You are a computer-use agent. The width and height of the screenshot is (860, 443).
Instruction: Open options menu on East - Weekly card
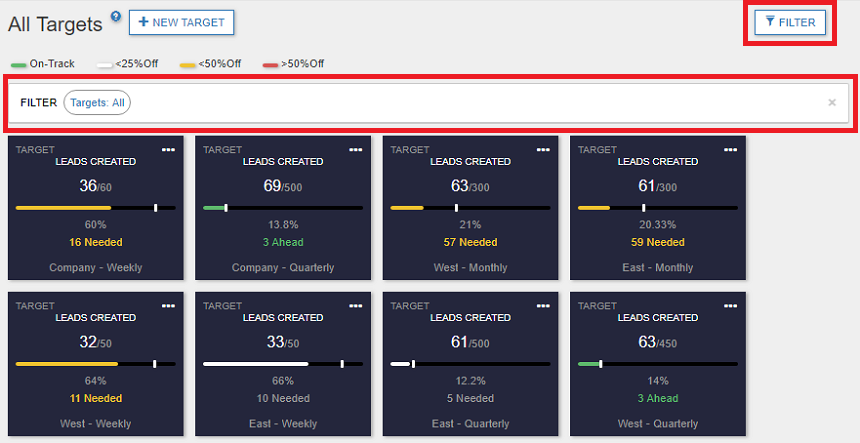point(355,305)
